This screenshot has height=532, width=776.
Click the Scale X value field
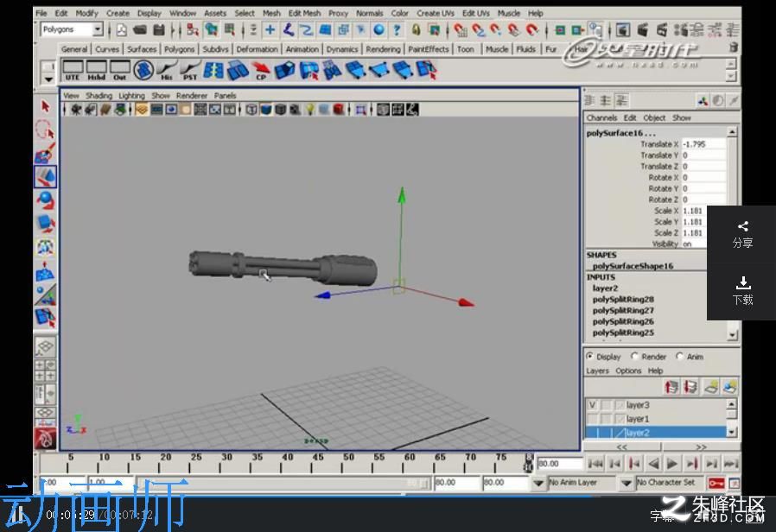click(696, 211)
